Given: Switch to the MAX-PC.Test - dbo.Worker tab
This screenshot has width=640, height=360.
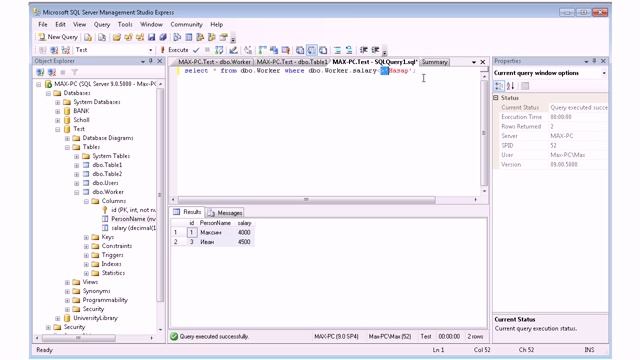Looking at the screenshot, I should point(213,62).
